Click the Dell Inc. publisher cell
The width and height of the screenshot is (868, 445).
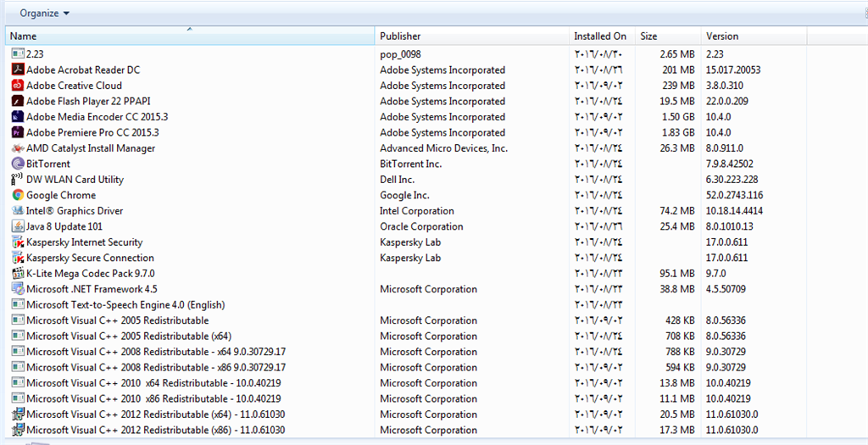click(397, 180)
